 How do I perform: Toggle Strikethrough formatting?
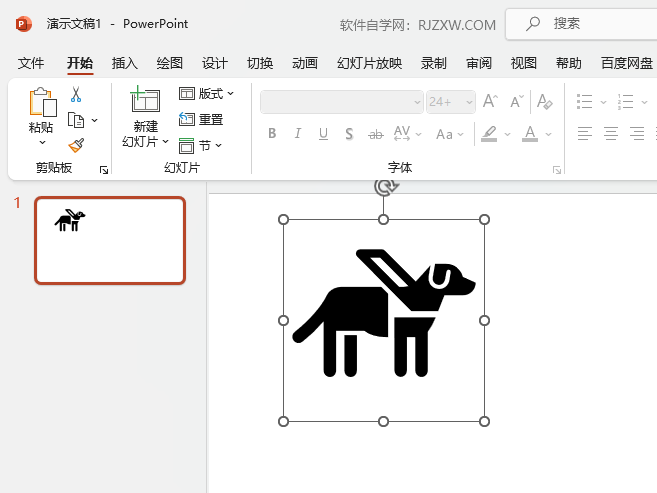(375, 134)
